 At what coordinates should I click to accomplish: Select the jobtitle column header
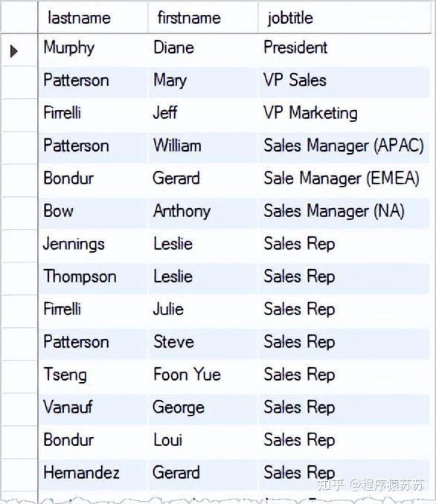point(344,17)
